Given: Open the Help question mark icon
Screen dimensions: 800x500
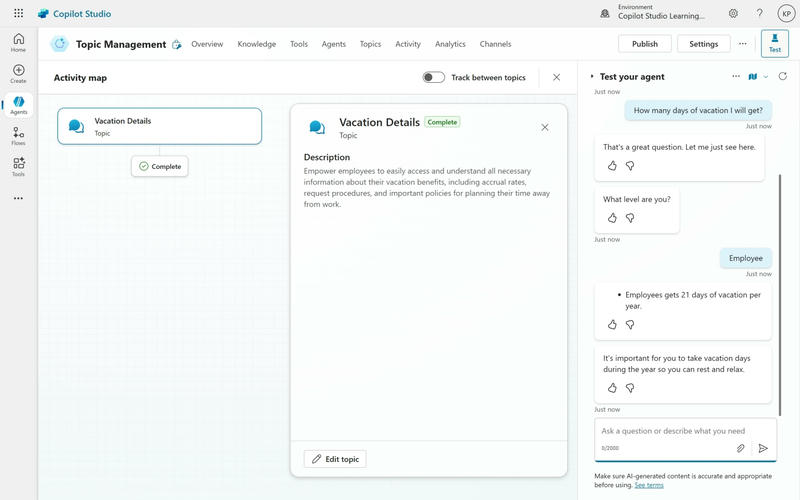Looking at the screenshot, I should [760, 13].
